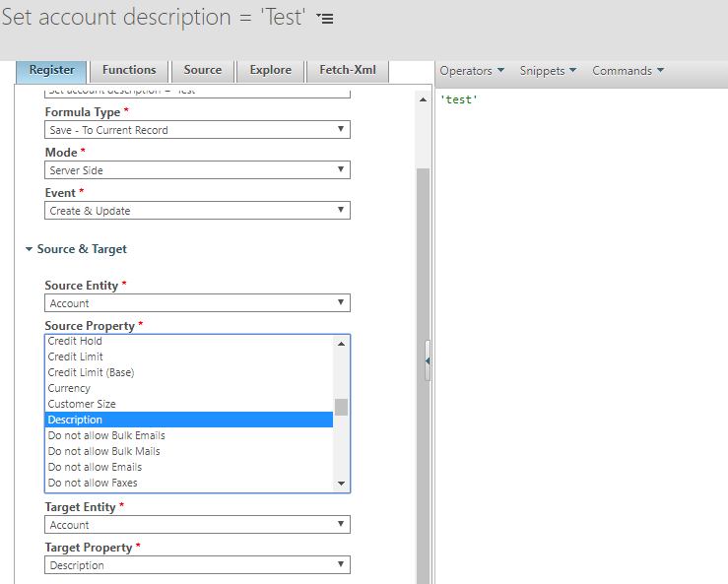Open the Functions tab

(129, 71)
